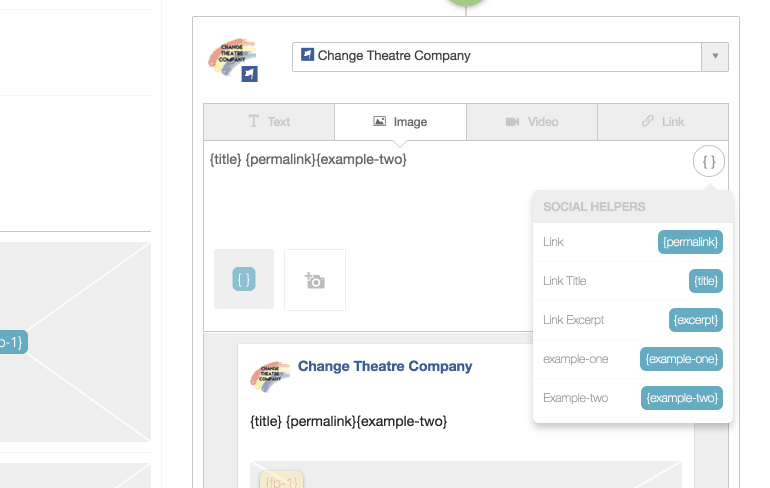Insert the {title} helper tag
This screenshot has width=770, height=488.
pos(705,281)
